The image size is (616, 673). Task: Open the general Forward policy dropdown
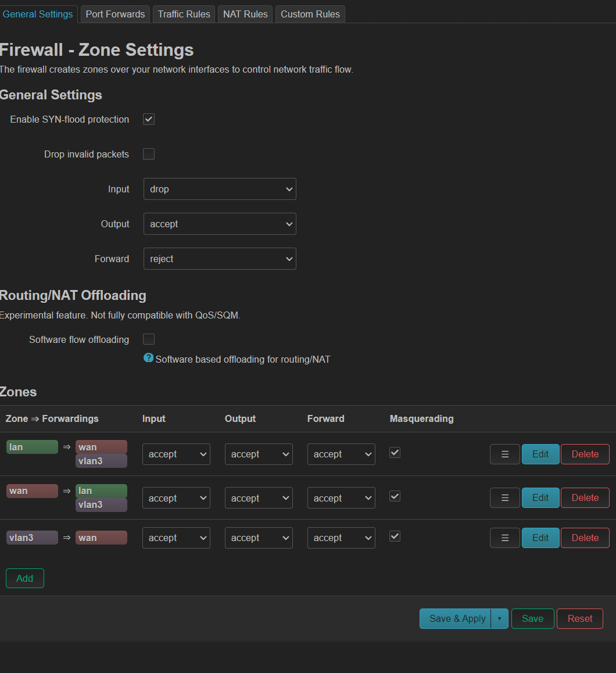[x=220, y=259]
